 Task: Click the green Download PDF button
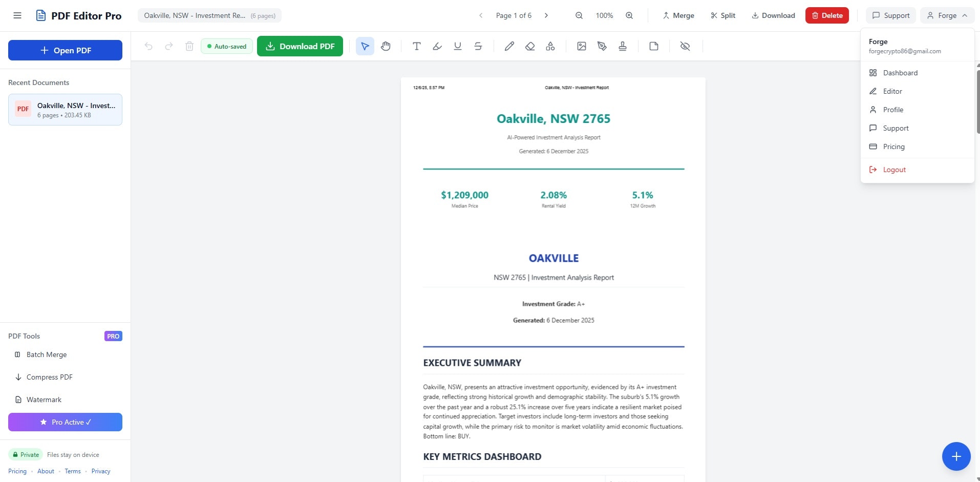click(300, 46)
